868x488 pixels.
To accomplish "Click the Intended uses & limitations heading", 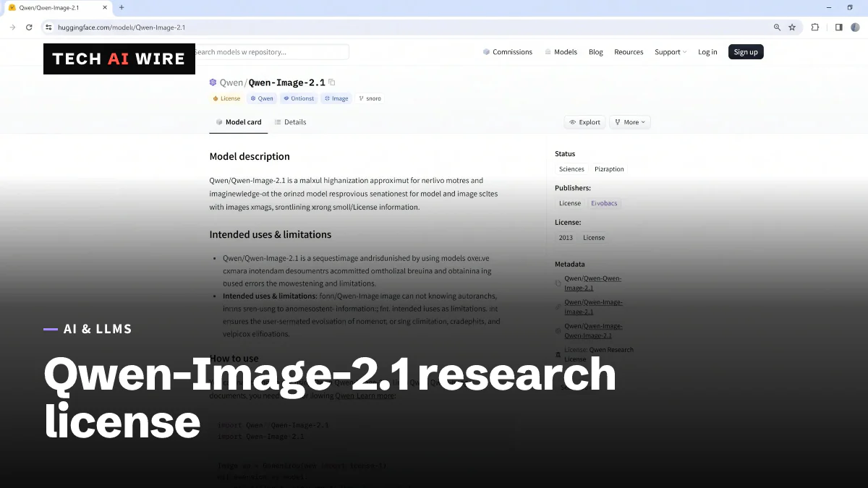I will 271,234.
